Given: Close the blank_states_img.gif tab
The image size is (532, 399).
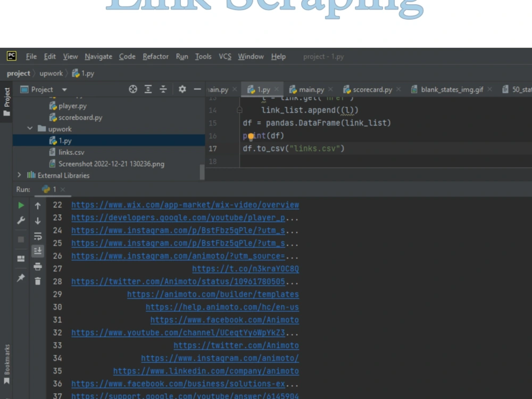Looking at the screenshot, I should (x=489, y=89).
